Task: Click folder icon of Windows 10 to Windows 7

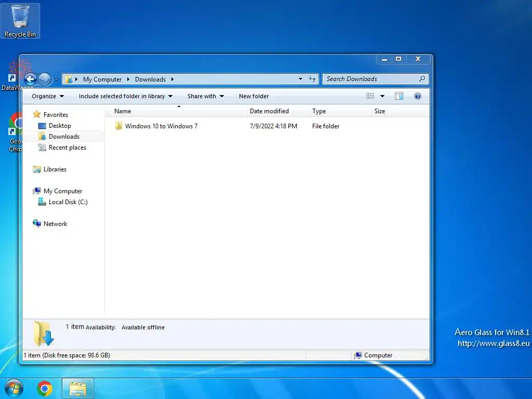Action: pyautogui.click(x=118, y=126)
